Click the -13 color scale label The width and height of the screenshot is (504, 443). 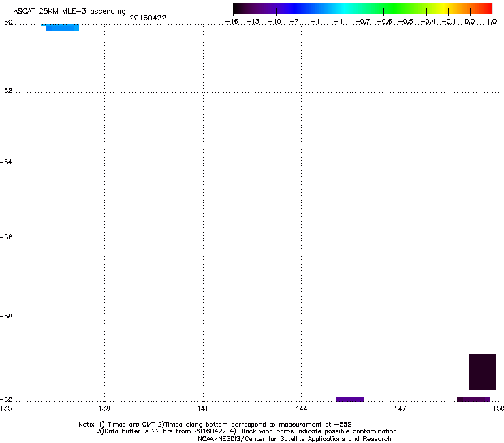253,22
